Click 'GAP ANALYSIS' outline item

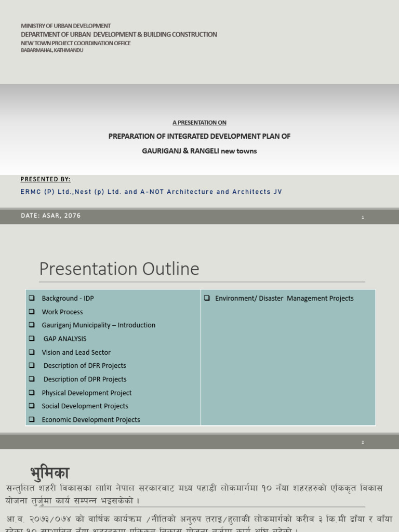(x=65, y=339)
